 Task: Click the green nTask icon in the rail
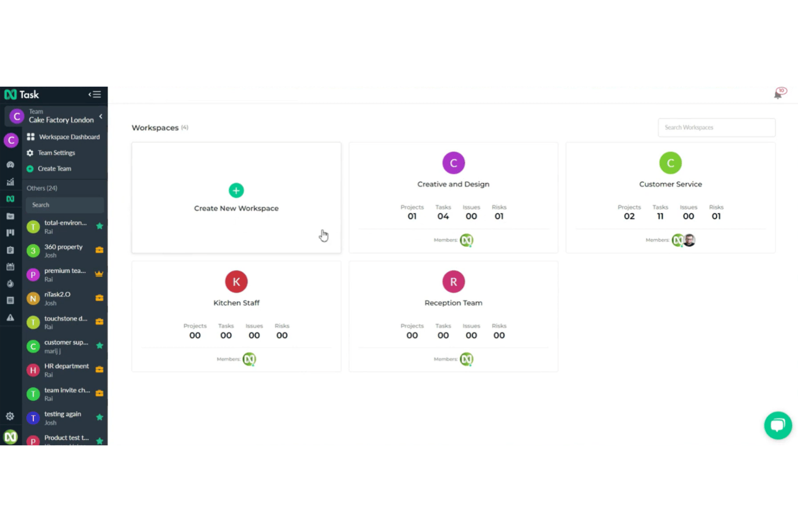pyautogui.click(x=10, y=199)
